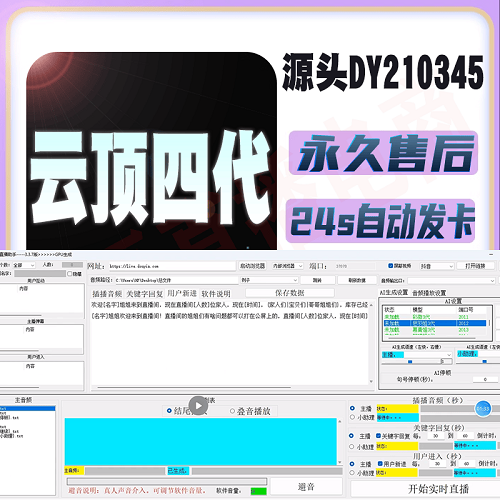Select 小助理 radio under 关键字回复(秒)
This screenshot has width=500, height=500.
coord(351,446)
